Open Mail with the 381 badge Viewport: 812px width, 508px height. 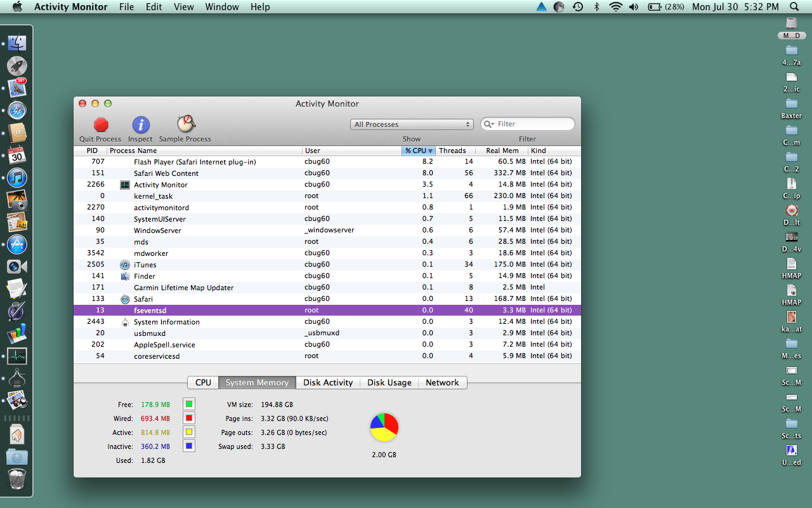pyautogui.click(x=17, y=88)
